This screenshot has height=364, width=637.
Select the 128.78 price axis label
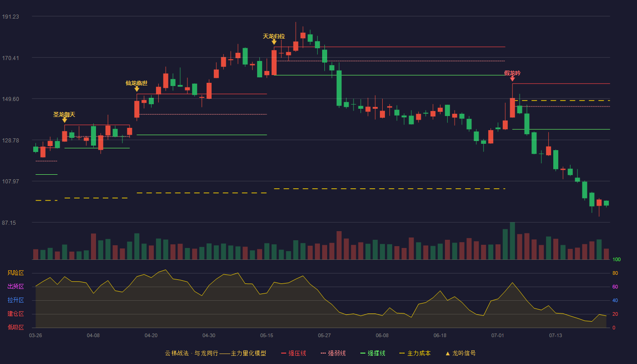tap(10, 141)
